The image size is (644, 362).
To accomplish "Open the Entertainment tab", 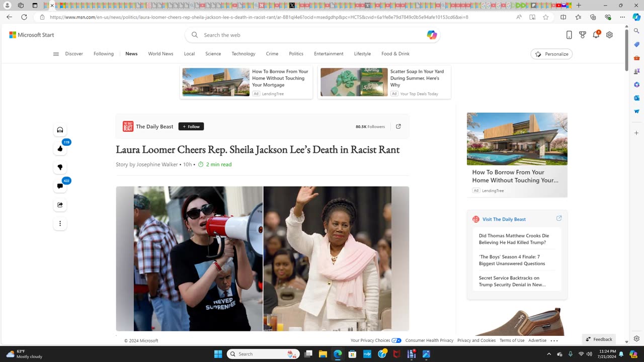I will pyautogui.click(x=329, y=54).
